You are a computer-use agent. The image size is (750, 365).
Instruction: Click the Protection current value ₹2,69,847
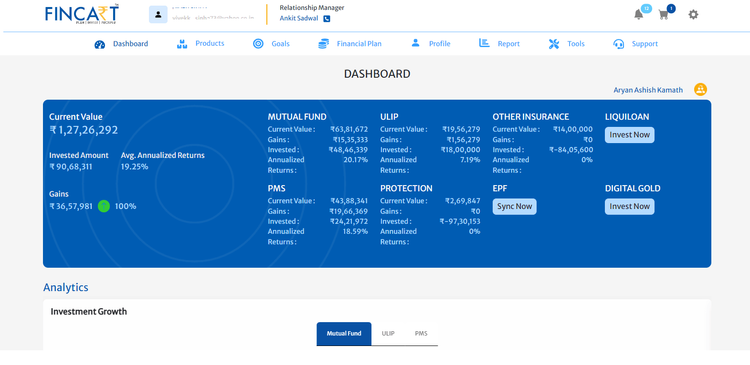[463, 201]
